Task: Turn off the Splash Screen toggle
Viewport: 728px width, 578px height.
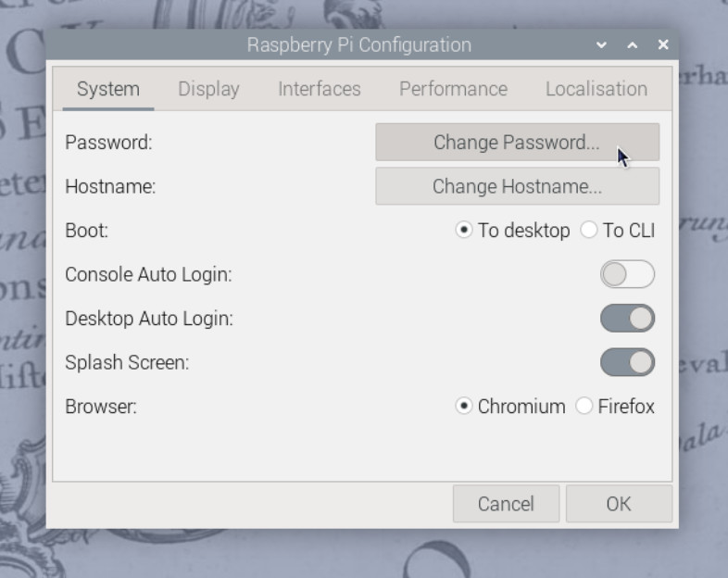Action: point(627,362)
